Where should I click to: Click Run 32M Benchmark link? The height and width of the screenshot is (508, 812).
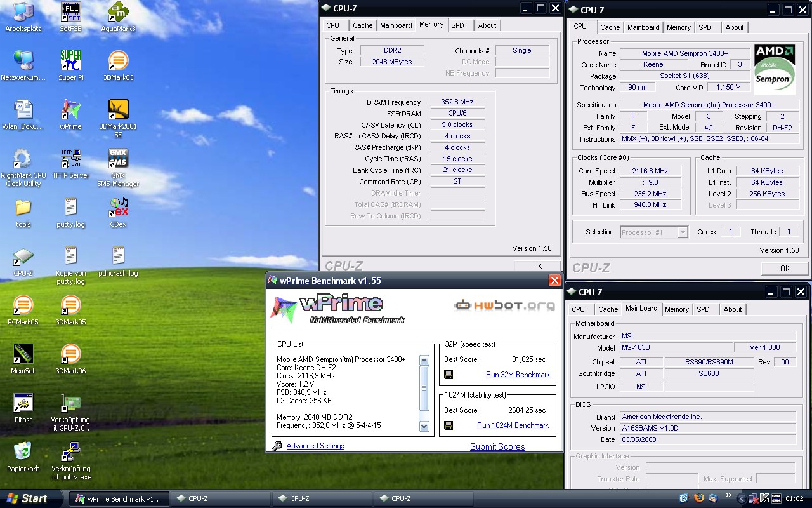point(518,375)
